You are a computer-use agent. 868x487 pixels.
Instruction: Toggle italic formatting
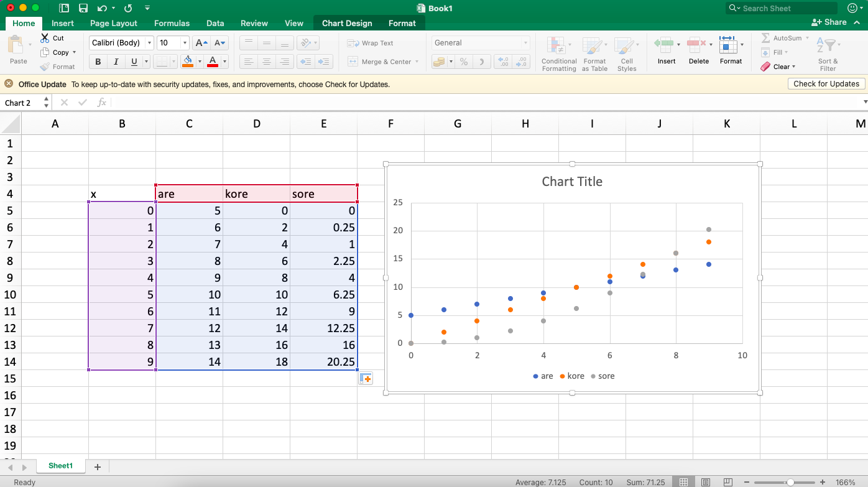pyautogui.click(x=116, y=62)
